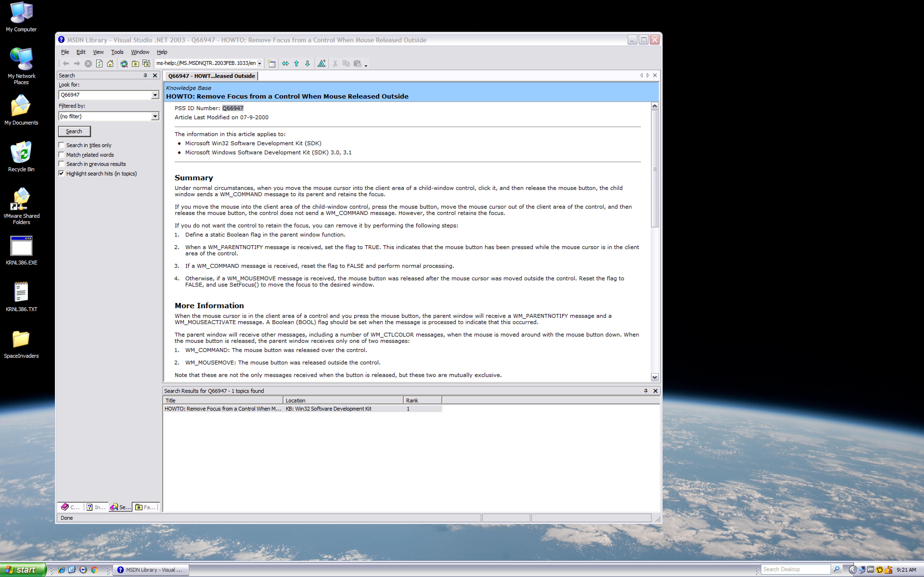Open the Tools menu
Viewport: 924px width, 577px height.
tap(117, 52)
